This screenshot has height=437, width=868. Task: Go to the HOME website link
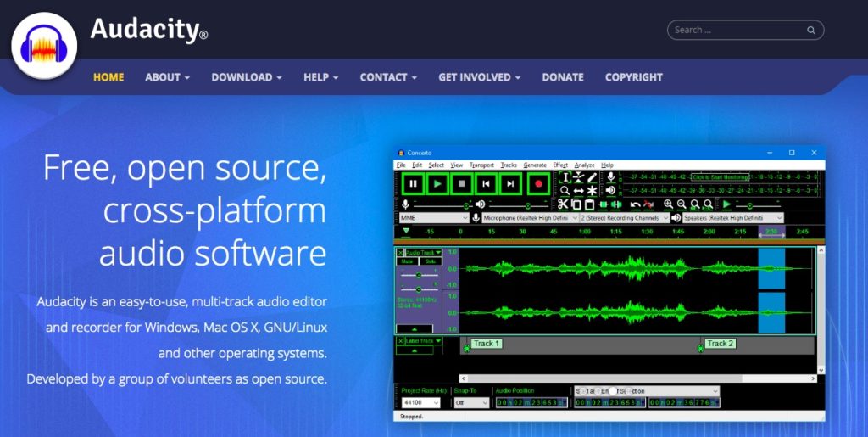tap(108, 77)
